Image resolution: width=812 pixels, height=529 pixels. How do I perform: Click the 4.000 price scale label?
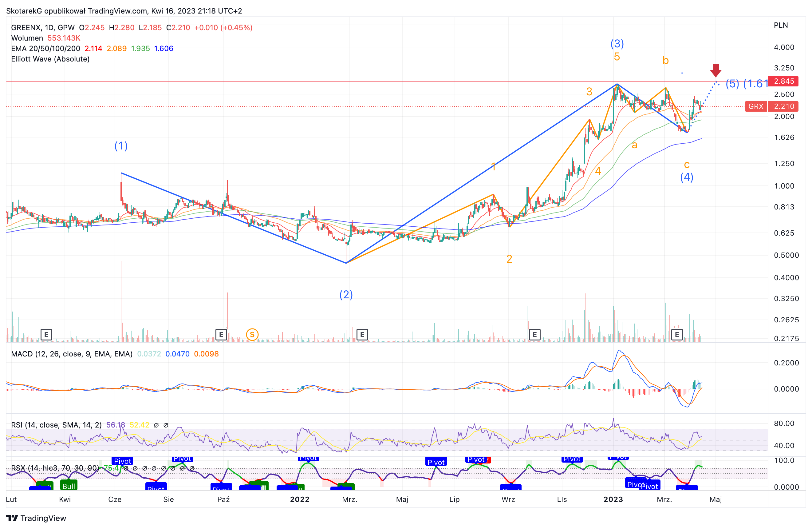coord(784,47)
